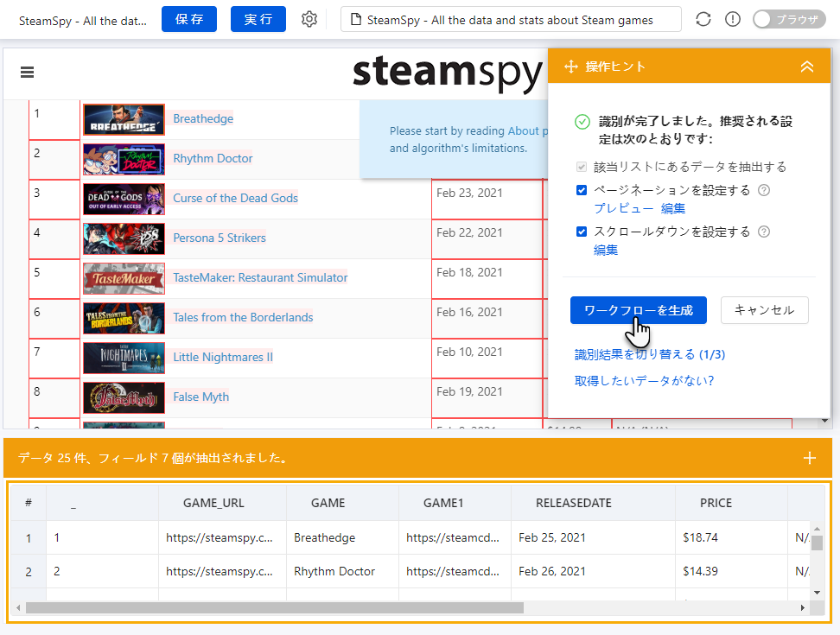This screenshot has height=635, width=840.
Task: Open the Persona 5 Strikers link
Action: 220,238
